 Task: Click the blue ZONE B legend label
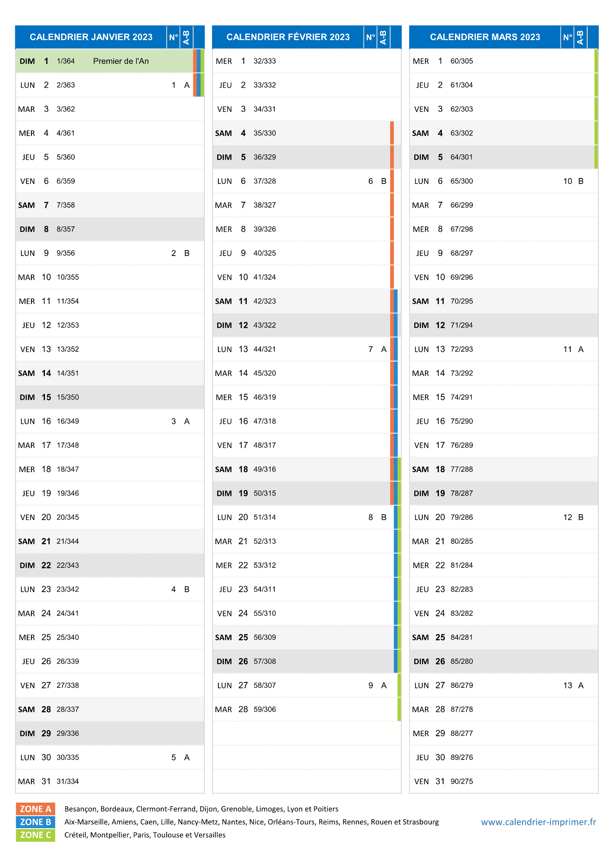tap(36, 822)
